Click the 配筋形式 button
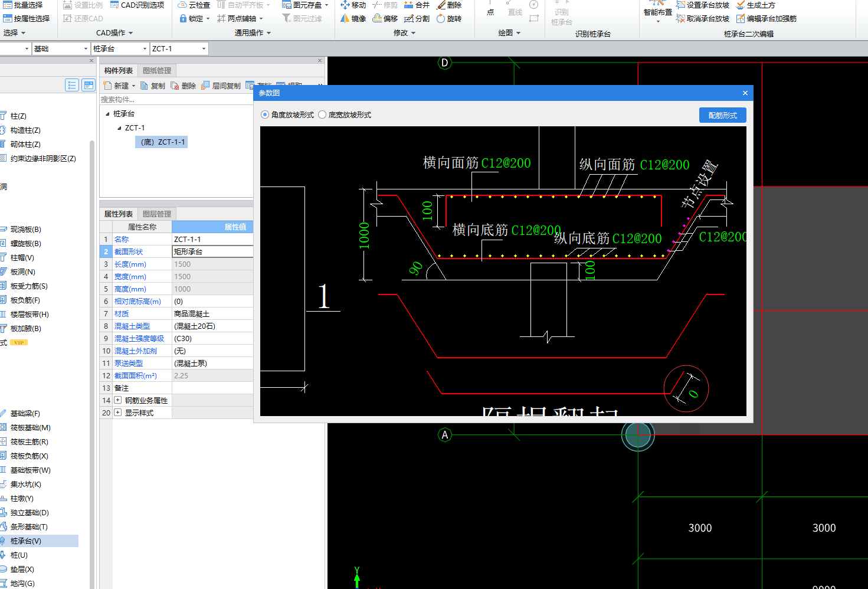 point(723,115)
